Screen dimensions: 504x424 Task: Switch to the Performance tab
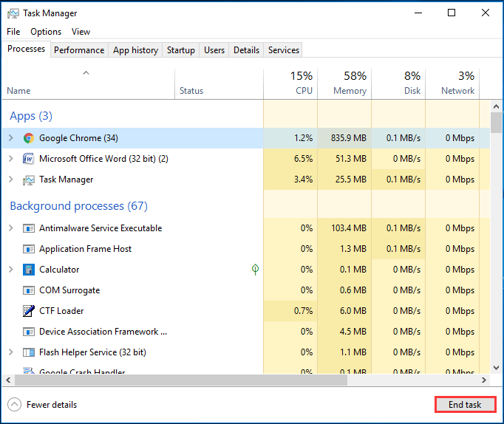(x=79, y=50)
